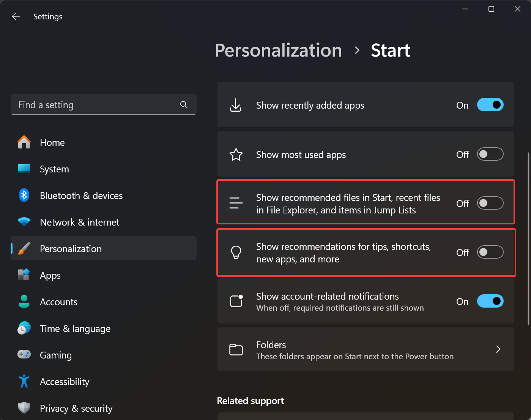Click the Related support heading
This screenshot has width=531, height=420.
[250, 401]
